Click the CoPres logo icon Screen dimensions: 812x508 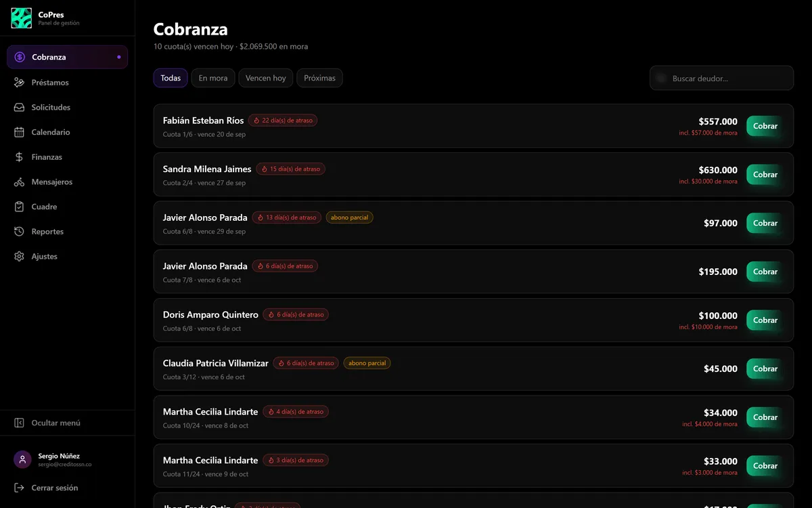(x=22, y=18)
